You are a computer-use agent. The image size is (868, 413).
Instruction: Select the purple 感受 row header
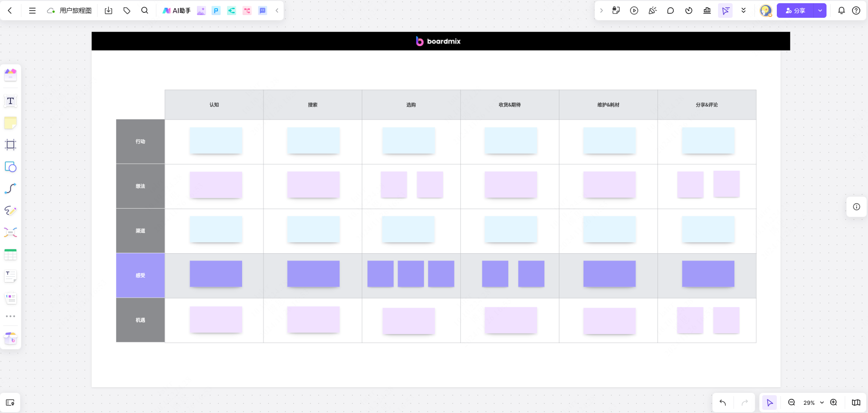click(x=140, y=275)
